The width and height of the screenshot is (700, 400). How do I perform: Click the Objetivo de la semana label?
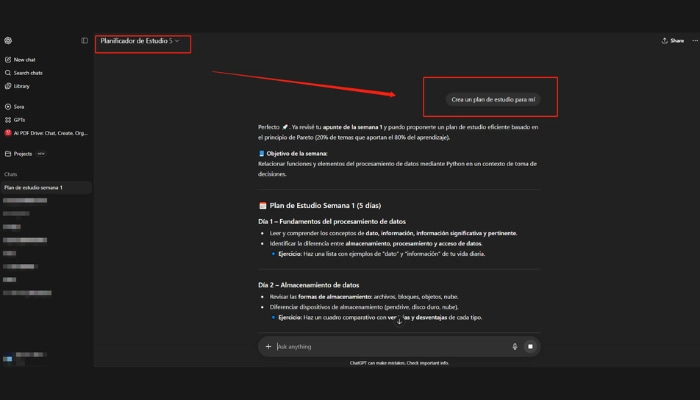[297, 154]
